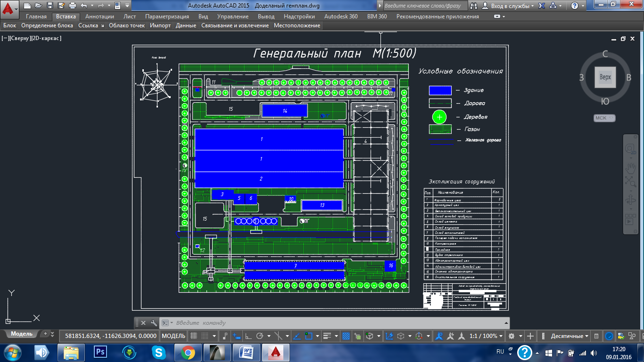This screenshot has width=644, height=362.
Task: Toggle dynamic UCS in status bar
Action: pos(389,336)
